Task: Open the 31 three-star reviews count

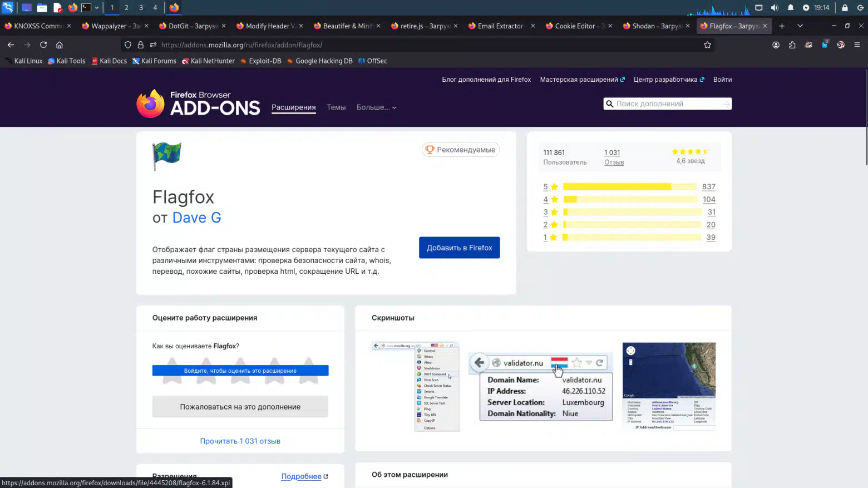Action: coord(711,212)
